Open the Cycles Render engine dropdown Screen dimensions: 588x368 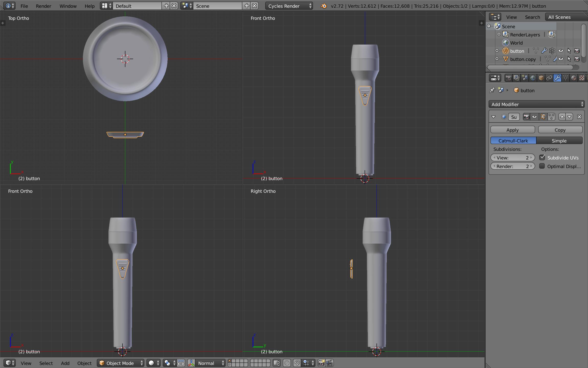pyautogui.click(x=289, y=6)
